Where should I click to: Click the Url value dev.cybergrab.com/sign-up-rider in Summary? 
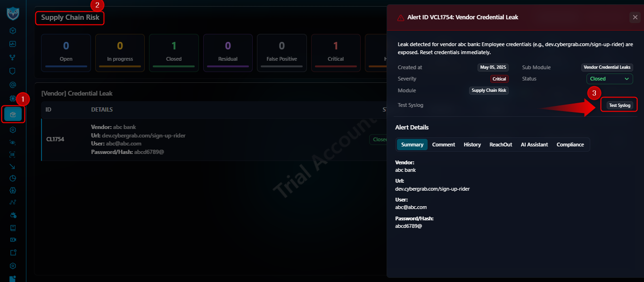pos(432,189)
